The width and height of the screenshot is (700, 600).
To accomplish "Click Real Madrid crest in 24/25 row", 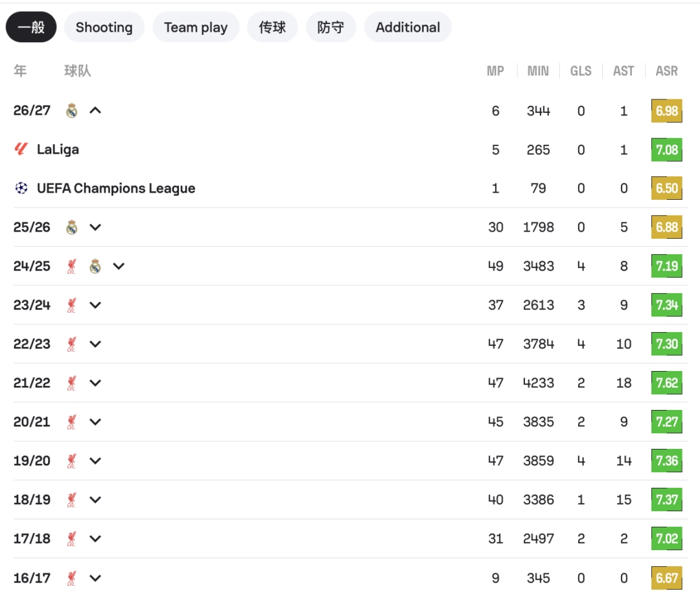I will pyautogui.click(x=95, y=266).
